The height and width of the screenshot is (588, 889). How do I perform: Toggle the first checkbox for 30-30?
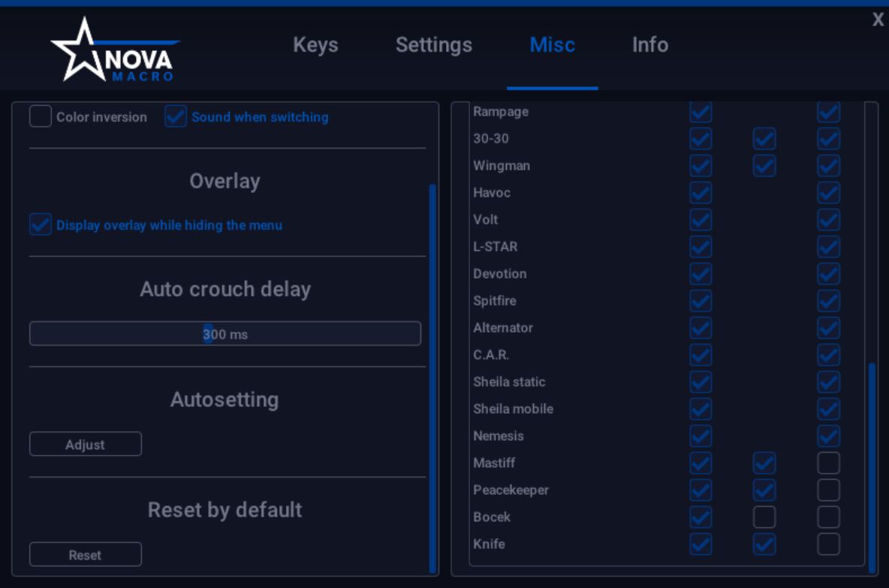click(701, 138)
